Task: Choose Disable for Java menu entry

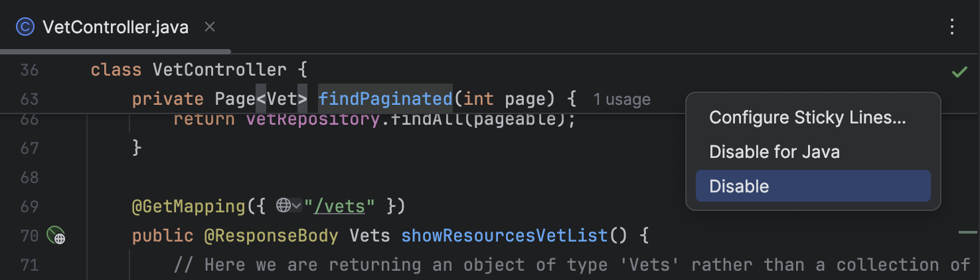Action: [774, 152]
